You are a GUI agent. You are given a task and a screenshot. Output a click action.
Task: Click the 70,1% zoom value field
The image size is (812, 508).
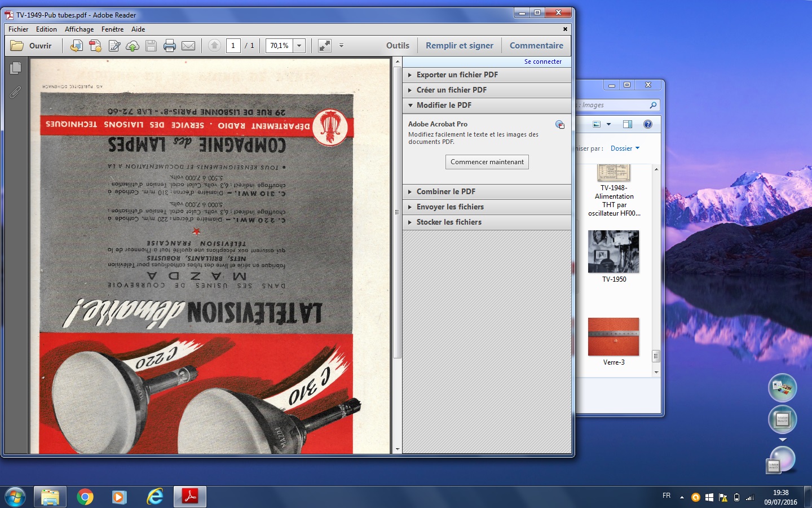tap(280, 46)
